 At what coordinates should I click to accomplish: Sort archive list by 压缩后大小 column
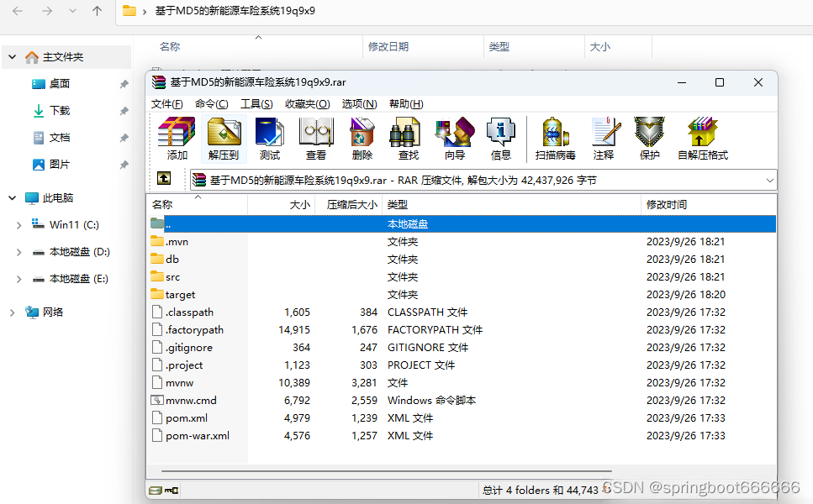[x=348, y=205]
